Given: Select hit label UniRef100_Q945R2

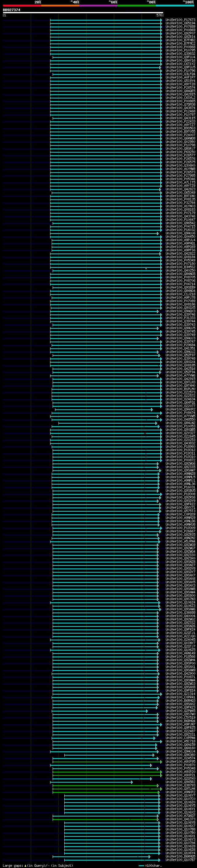Looking at the screenshot, I should pyautogui.click(x=180, y=782).
